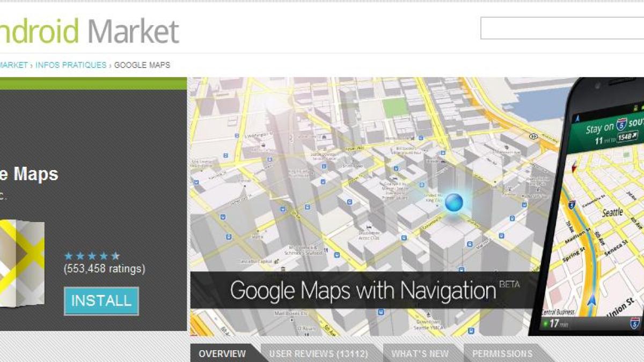Click the 'Stay on' direction text
The width and height of the screenshot is (644, 362).
[x=599, y=128]
